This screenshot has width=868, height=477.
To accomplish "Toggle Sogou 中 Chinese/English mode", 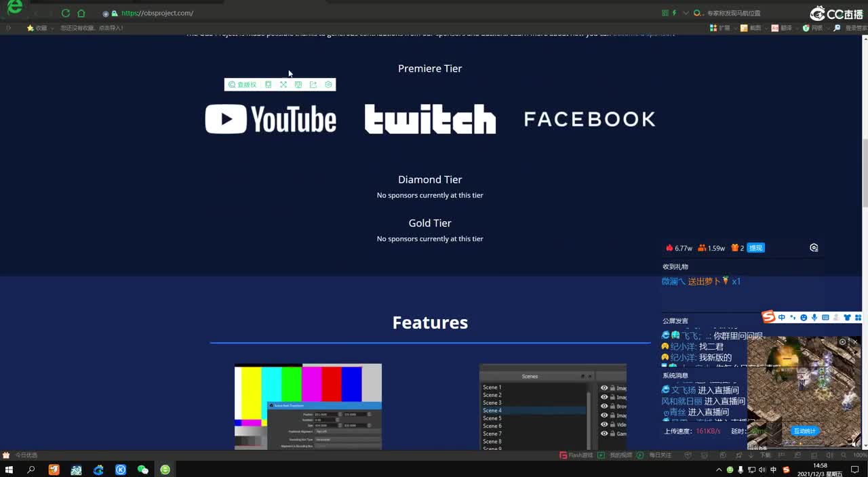I will point(782,317).
